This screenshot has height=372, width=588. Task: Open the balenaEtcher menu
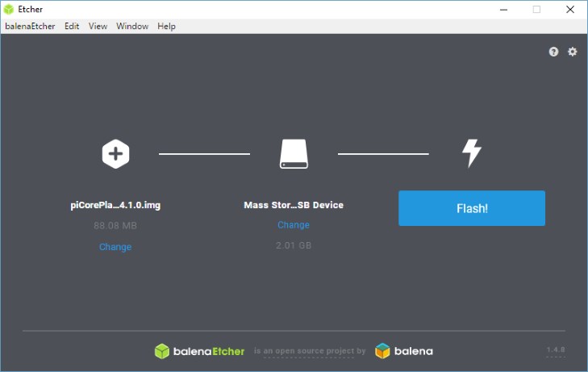[x=30, y=27]
